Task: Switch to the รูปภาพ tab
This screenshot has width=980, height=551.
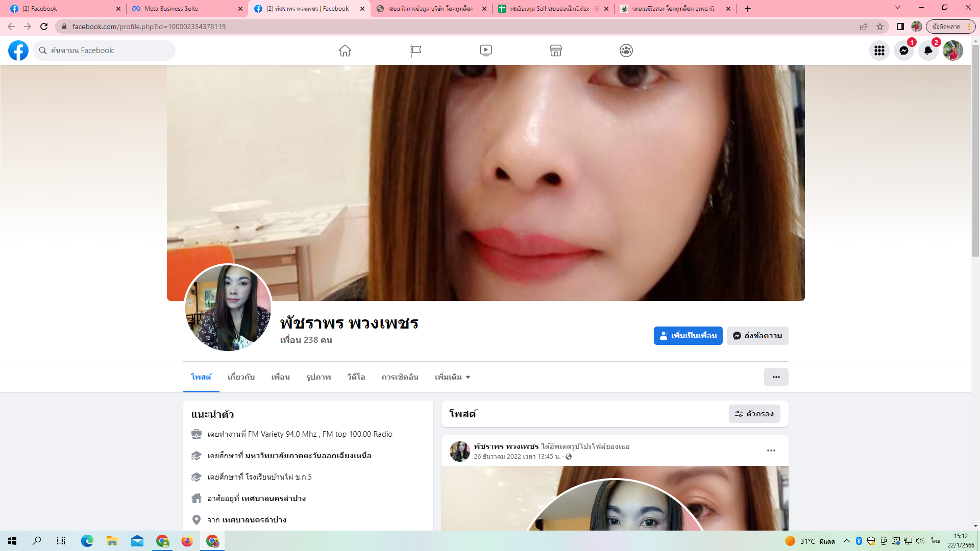Action: [x=318, y=377]
